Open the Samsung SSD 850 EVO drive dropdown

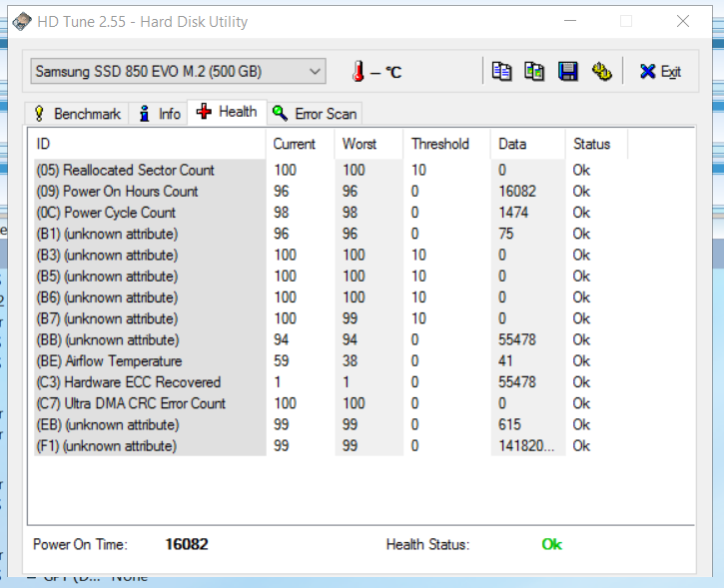coord(178,72)
